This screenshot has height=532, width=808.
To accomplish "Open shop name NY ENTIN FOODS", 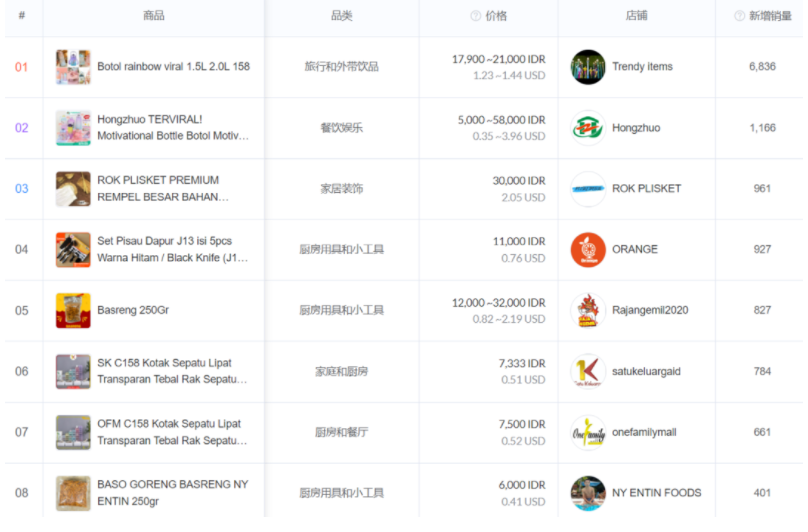I will coord(656,493).
